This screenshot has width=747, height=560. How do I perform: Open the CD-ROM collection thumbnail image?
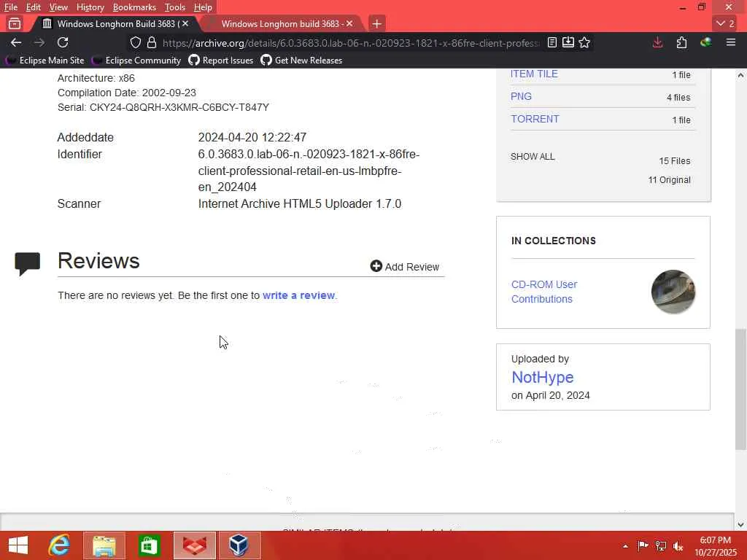pyautogui.click(x=673, y=292)
